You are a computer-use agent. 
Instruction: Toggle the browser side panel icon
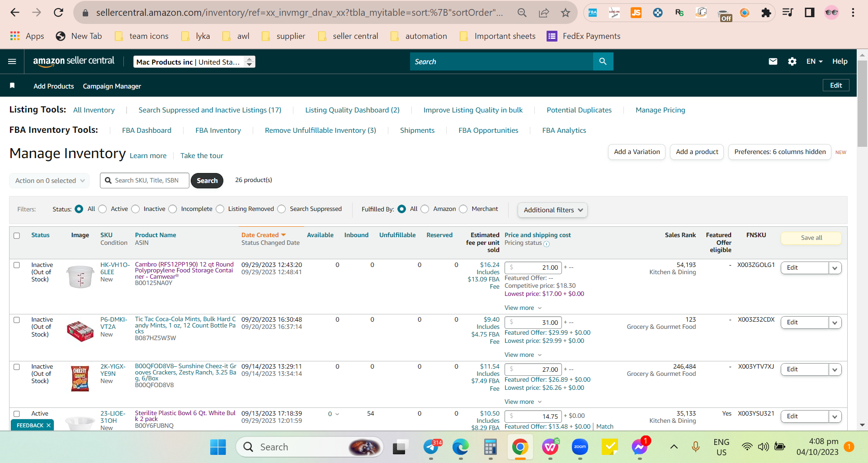(x=809, y=13)
